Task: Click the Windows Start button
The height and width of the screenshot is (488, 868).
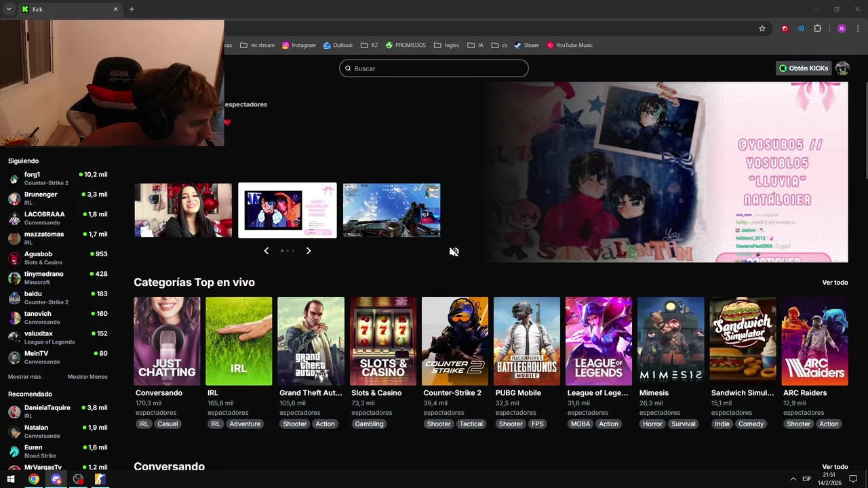Action: [x=11, y=479]
